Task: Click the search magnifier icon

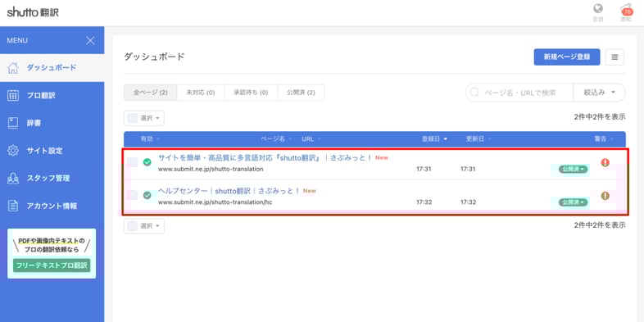Action: pyautogui.click(x=474, y=93)
